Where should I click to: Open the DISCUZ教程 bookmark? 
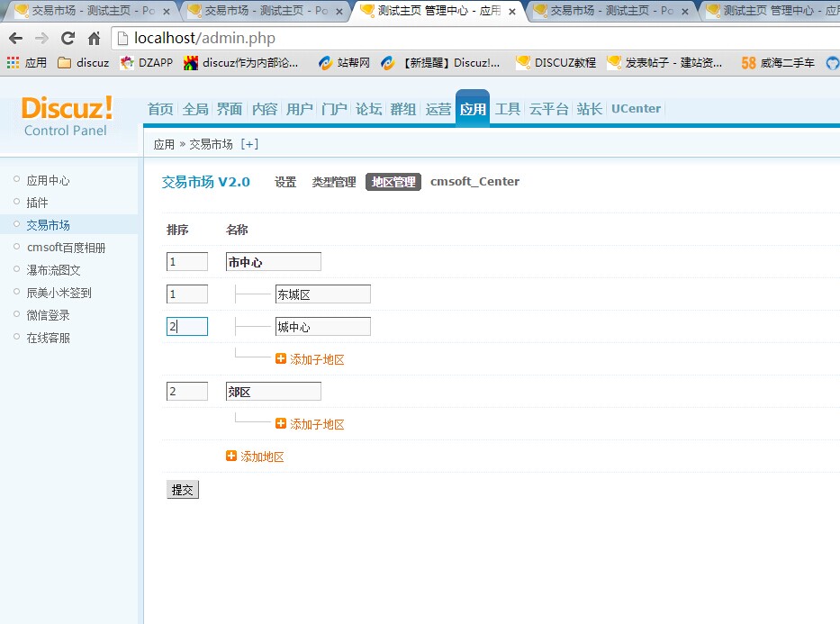[x=555, y=63]
